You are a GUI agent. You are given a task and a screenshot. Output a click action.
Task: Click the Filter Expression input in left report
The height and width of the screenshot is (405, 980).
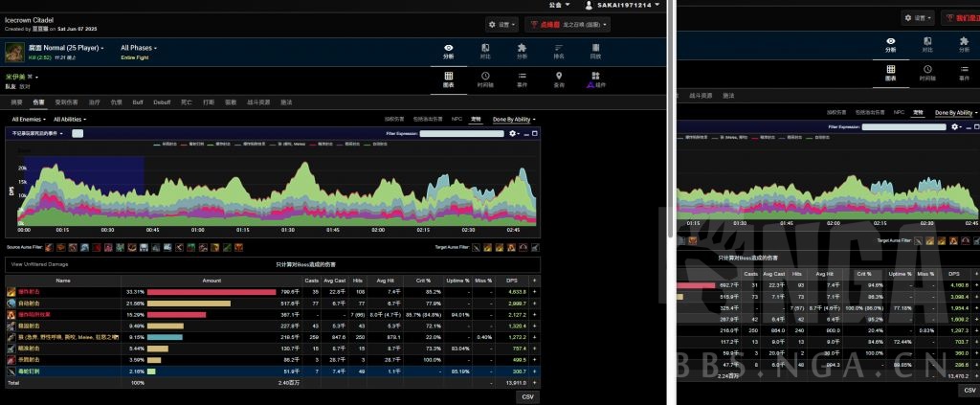(x=463, y=134)
